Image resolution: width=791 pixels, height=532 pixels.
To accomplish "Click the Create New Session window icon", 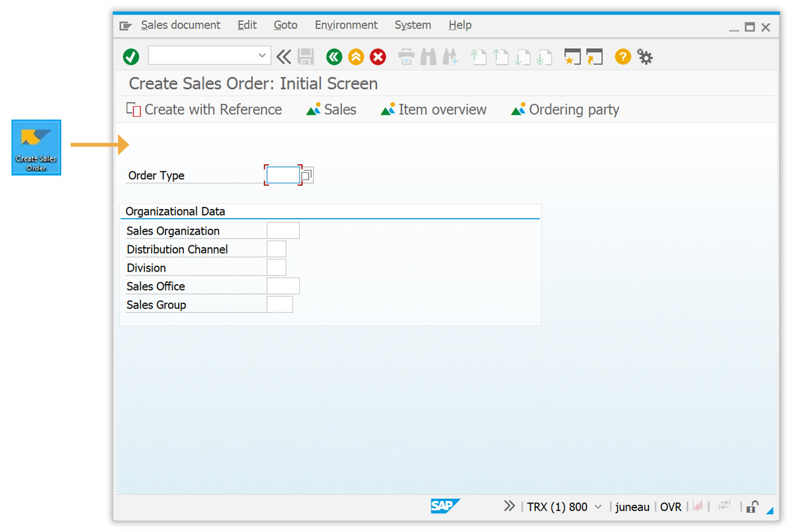I will click(572, 57).
